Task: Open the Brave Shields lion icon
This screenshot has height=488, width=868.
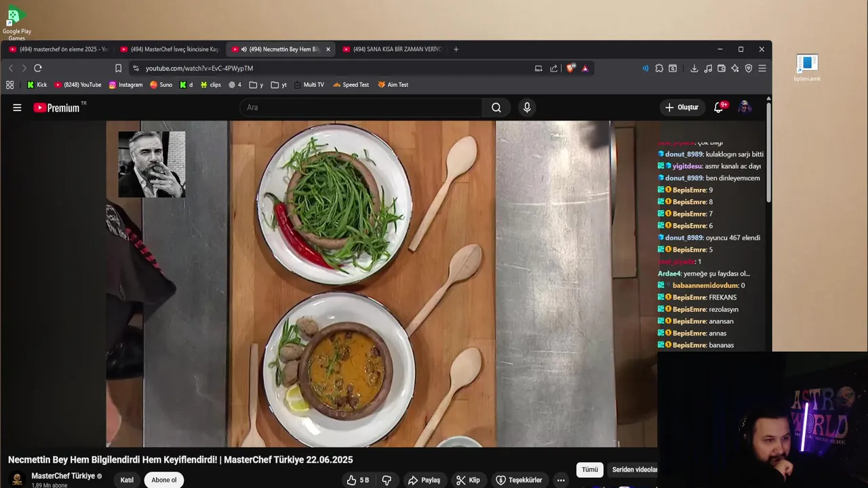Action: tap(571, 68)
